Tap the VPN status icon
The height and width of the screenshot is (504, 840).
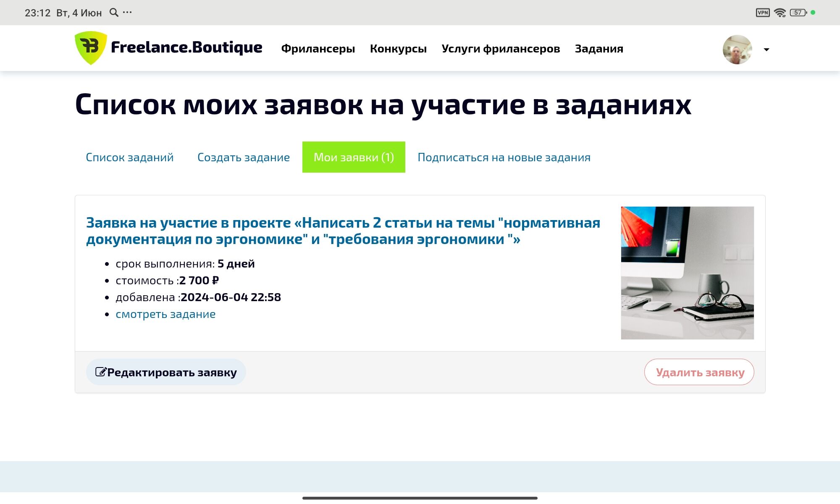point(763,13)
